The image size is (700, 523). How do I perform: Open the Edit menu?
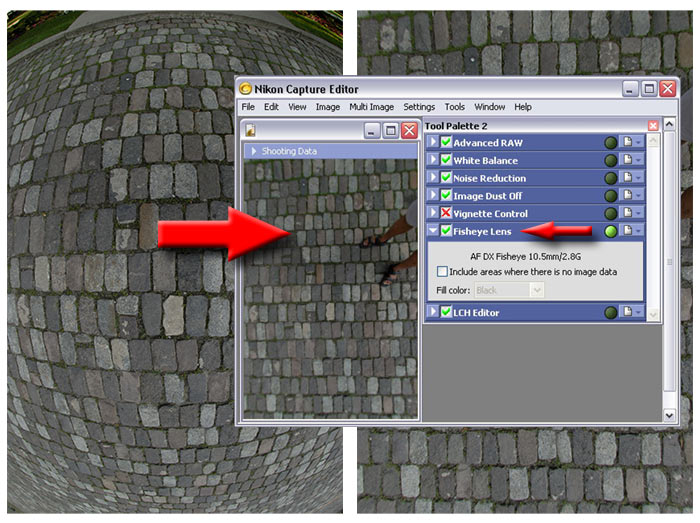271,107
